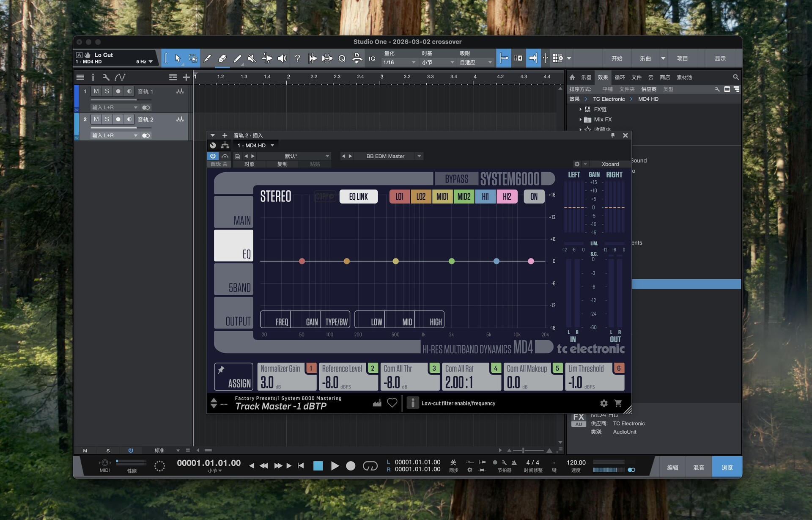
Task: Expand the FX链 tree folder
Action: coord(580,109)
